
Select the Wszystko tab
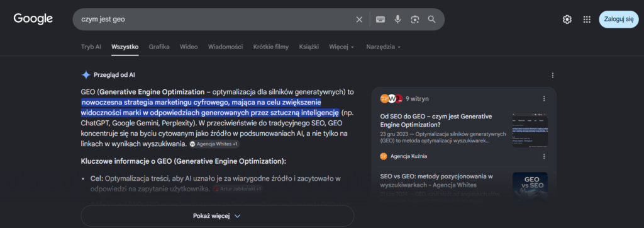(x=125, y=47)
